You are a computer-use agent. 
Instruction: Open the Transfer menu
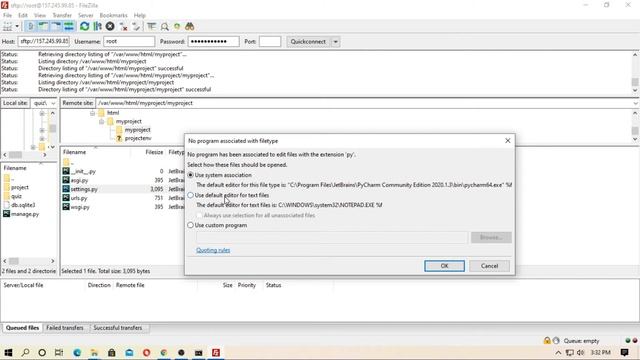point(62,15)
